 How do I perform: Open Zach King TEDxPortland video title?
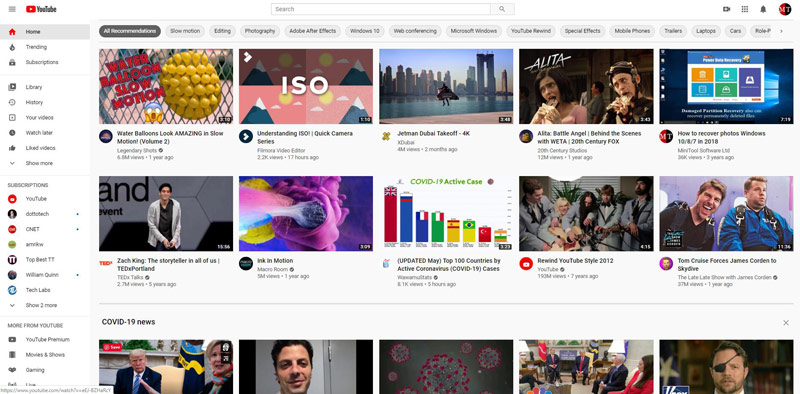[x=168, y=264]
